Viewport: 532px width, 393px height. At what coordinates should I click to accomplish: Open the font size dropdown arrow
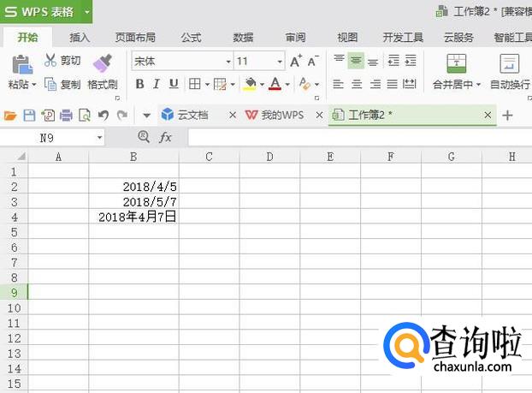(x=280, y=62)
